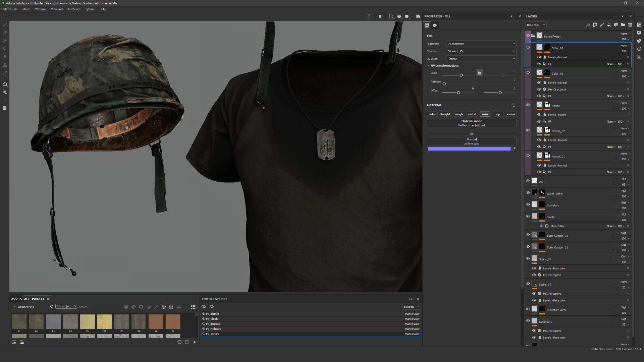Hide the sweat_stains layer
This screenshot has height=362, width=644.
click(x=528, y=193)
